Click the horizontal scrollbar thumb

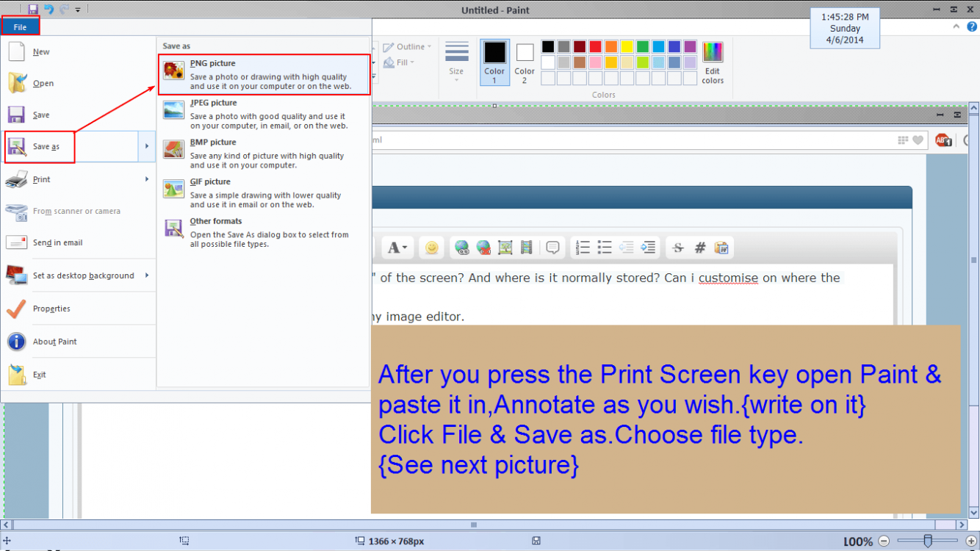[474, 525]
